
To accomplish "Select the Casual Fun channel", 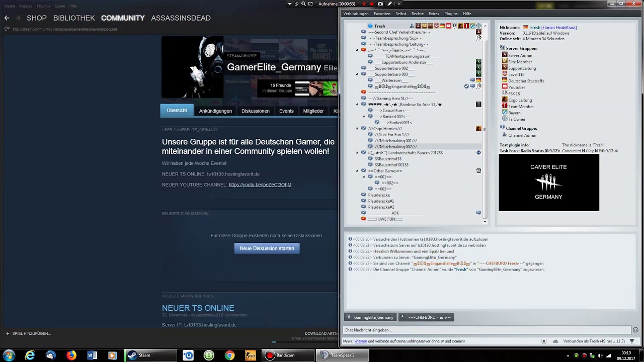I will pyautogui.click(x=392, y=110).
